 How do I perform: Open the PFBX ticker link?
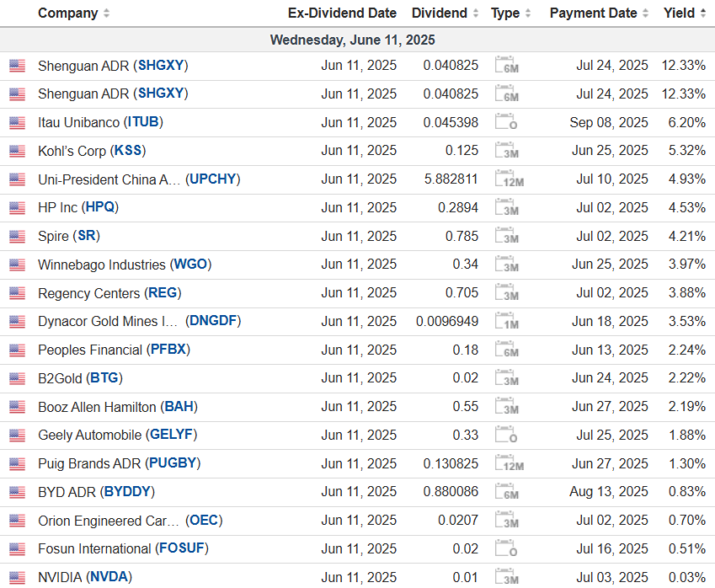(168, 350)
